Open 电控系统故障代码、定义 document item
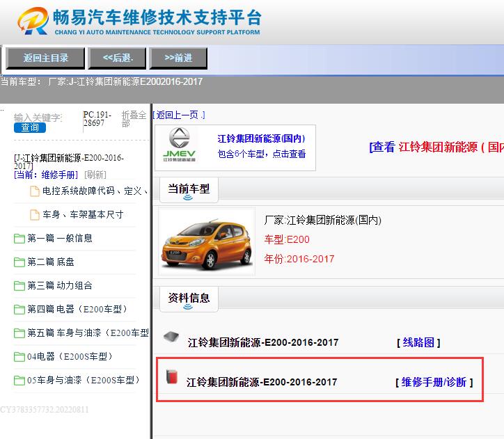504x439 pixels. 95,191
